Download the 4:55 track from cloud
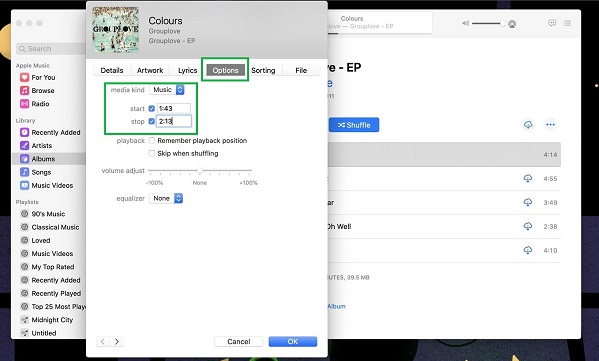Screen dimensions: 599x361 pos(528,178)
